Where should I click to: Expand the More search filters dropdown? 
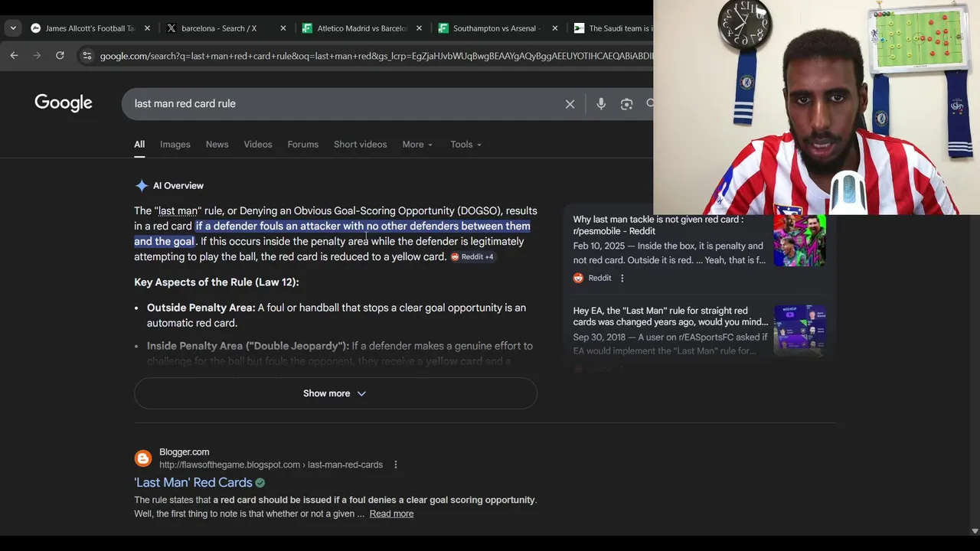click(417, 144)
